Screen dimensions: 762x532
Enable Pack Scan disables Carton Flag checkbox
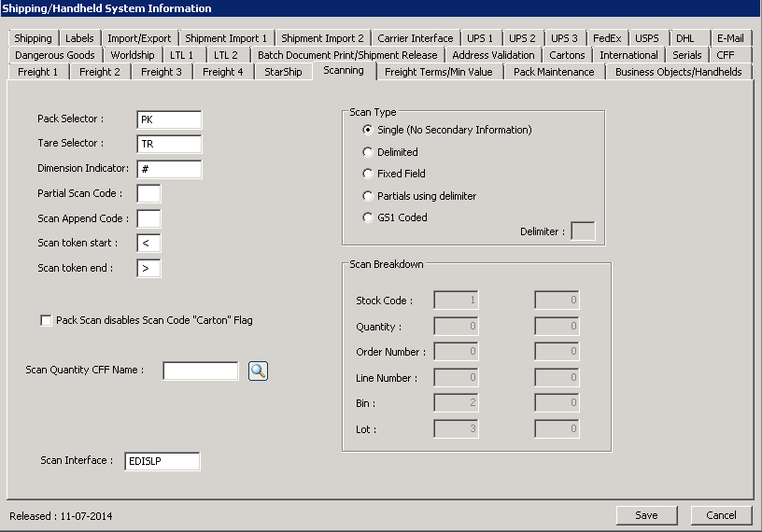point(47,320)
